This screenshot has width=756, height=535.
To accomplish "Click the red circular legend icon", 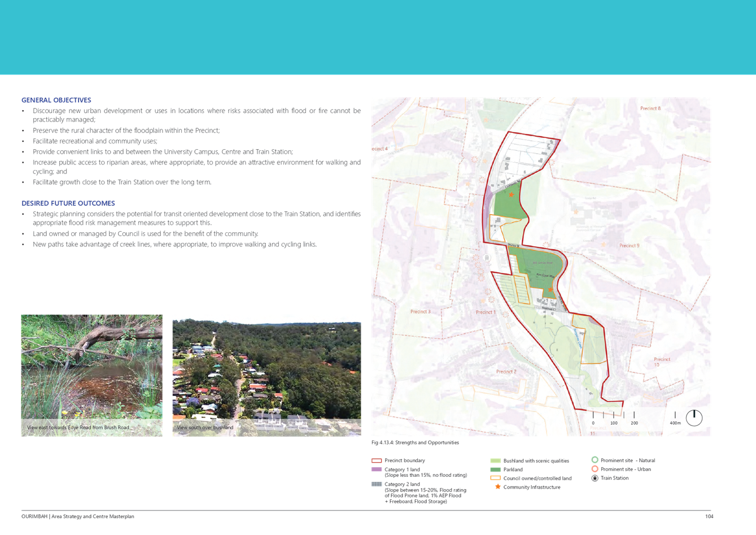I will pyautogui.click(x=595, y=469).
